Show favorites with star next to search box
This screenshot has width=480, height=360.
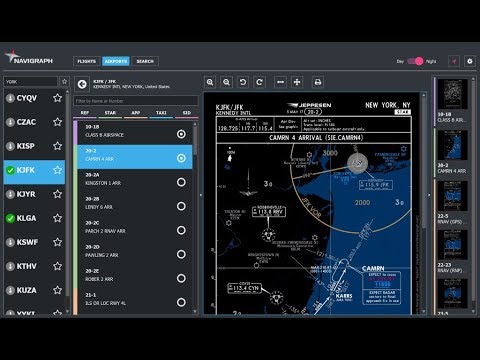click(64, 81)
